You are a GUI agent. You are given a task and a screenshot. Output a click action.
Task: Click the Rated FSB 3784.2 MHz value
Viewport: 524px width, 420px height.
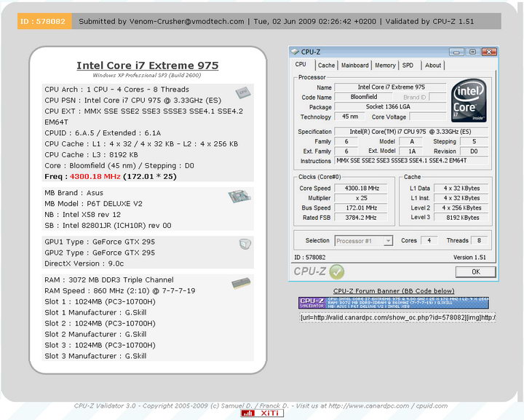click(x=361, y=218)
